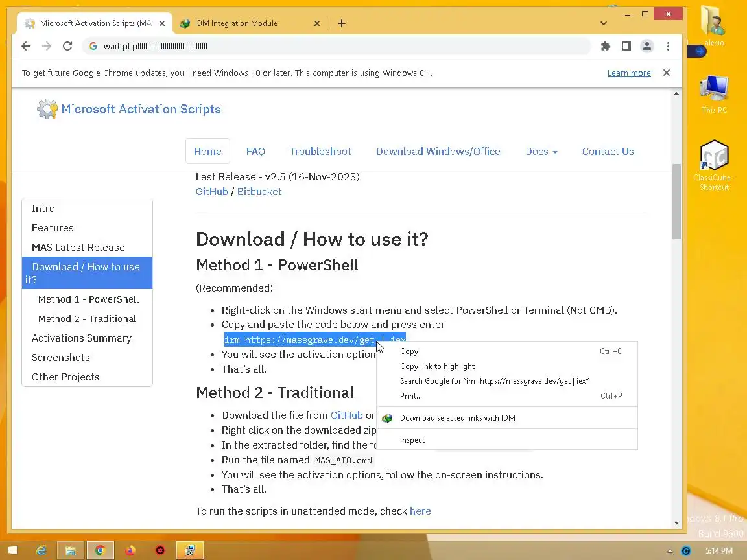
Task: Open the taskbar clock showing 5:14 PM
Action: point(719,551)
